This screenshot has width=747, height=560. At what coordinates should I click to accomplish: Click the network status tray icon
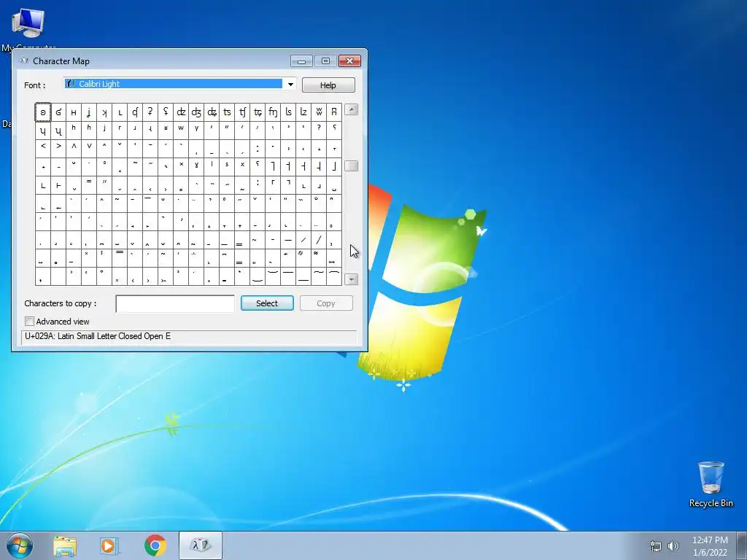click(656, 546)
